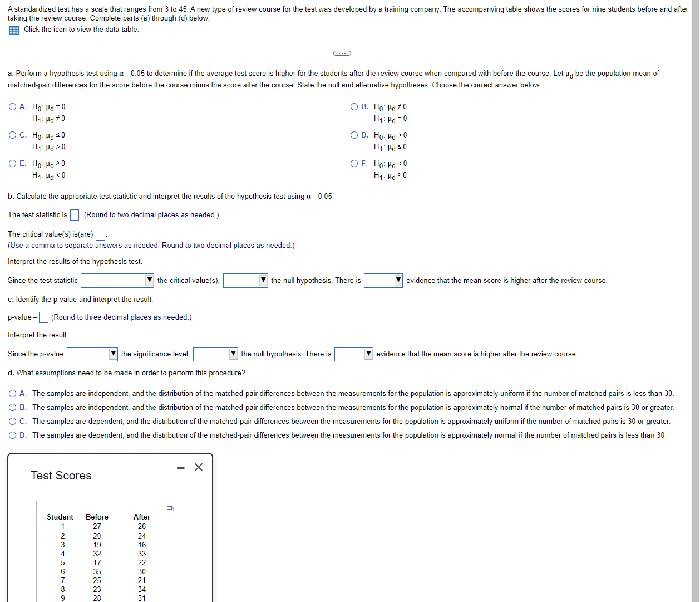This screenshot has height=602, width=700.
Task: Select assumptions answer D in part d
Action: (x=12, y=435)
